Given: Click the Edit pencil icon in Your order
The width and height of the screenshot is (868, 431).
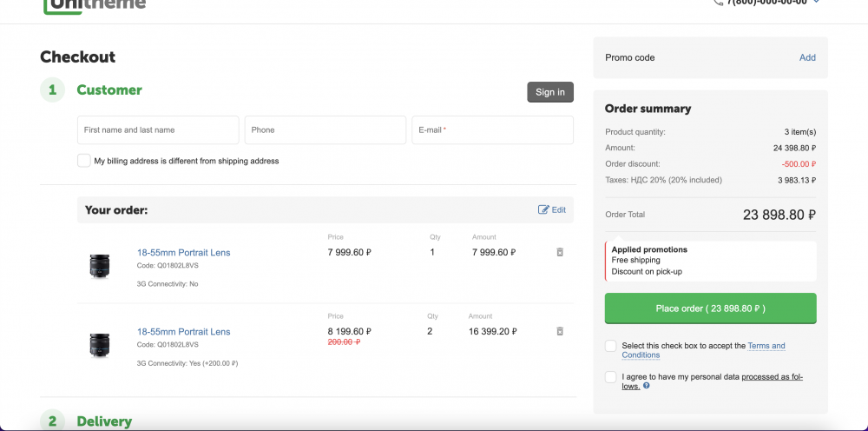Looking at the screenshot, I should pyautogui.click(x=543, y=209).
